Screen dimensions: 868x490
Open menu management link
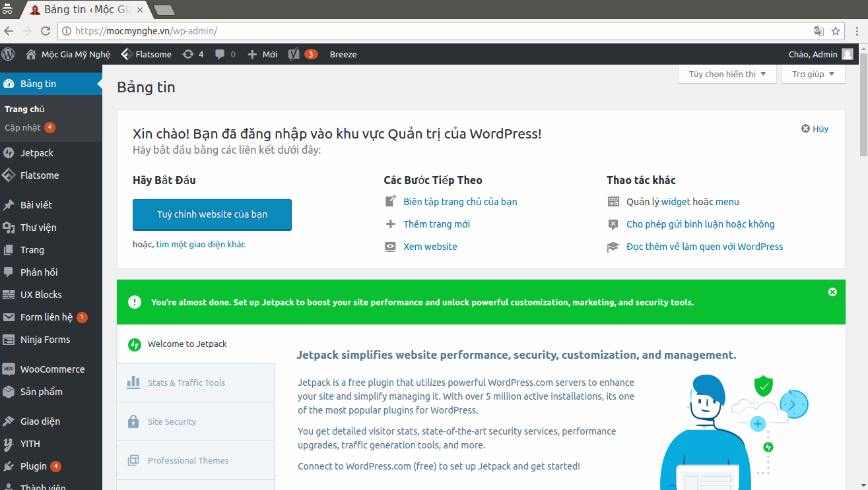click(x=727, y=202)
